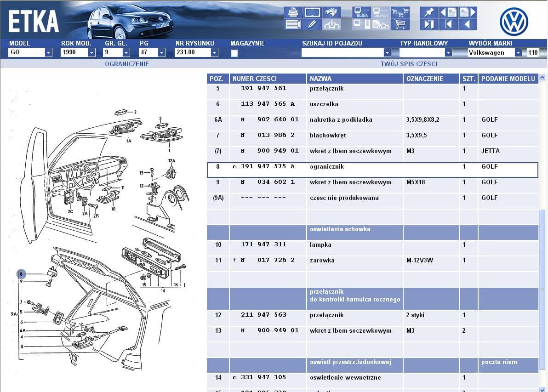Viewport: 548px width, 392px height.
Task: Expand the WYBÓR MARKI Volkswagen dropdown
Action: coord(518,52)
